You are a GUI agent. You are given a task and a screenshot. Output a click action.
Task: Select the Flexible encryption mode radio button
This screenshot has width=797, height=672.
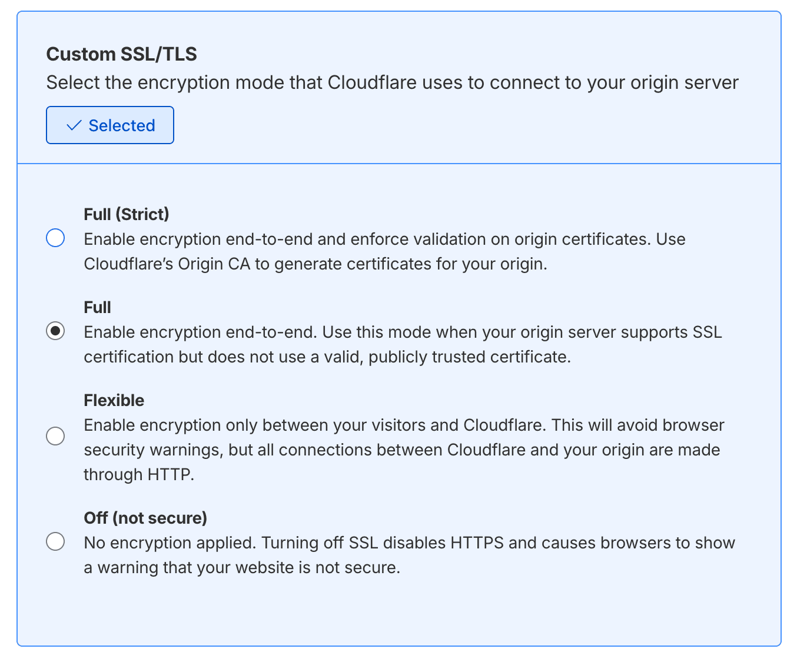click(55, 436)
